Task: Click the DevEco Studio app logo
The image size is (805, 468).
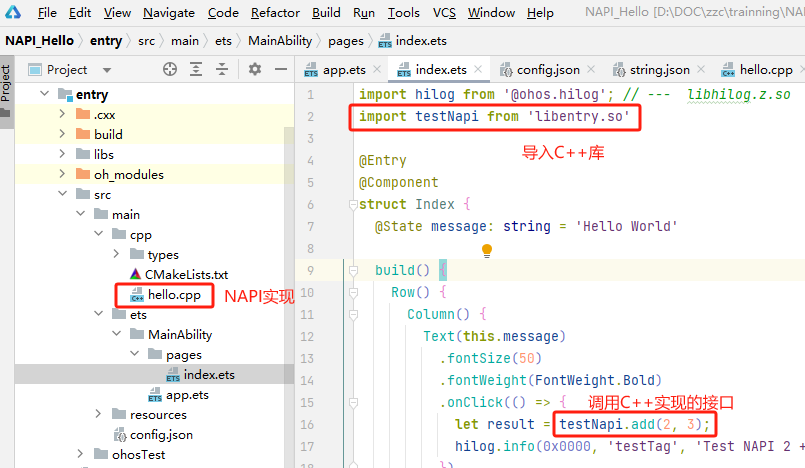Action: tap(12, 11)
